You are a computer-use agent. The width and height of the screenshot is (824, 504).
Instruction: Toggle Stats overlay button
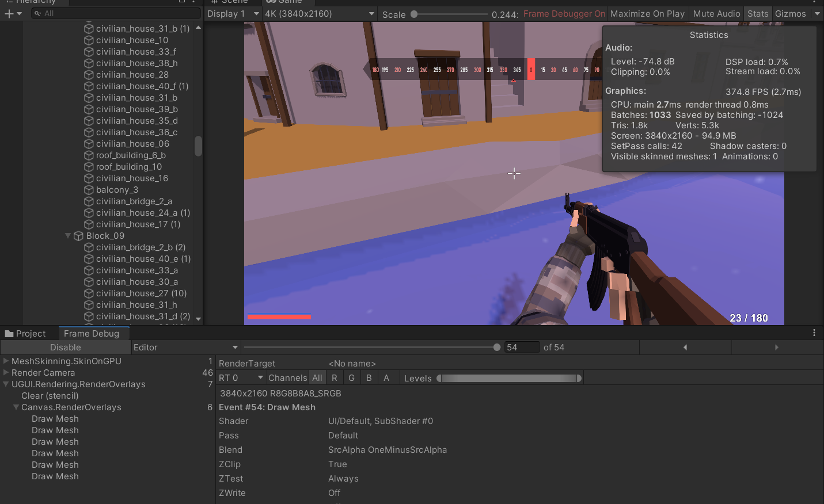tap(758, 14)
